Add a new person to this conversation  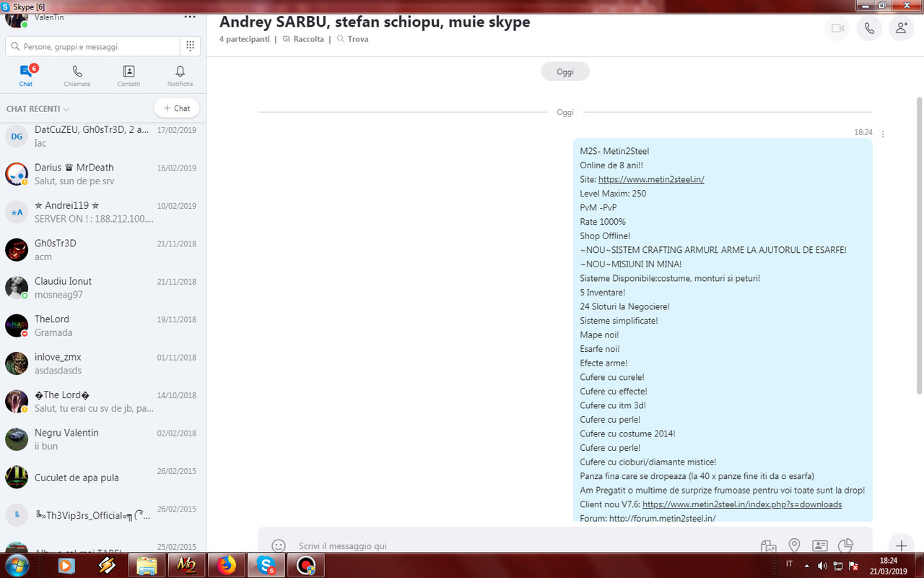(901, 28)
